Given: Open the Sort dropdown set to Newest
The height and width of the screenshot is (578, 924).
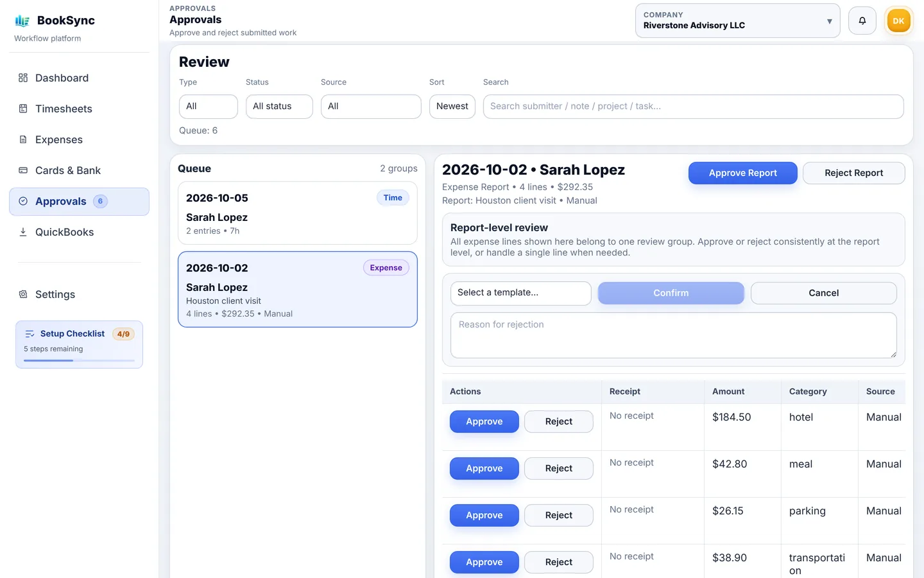Looking at the screenshot, I should (x=452, y=107).
